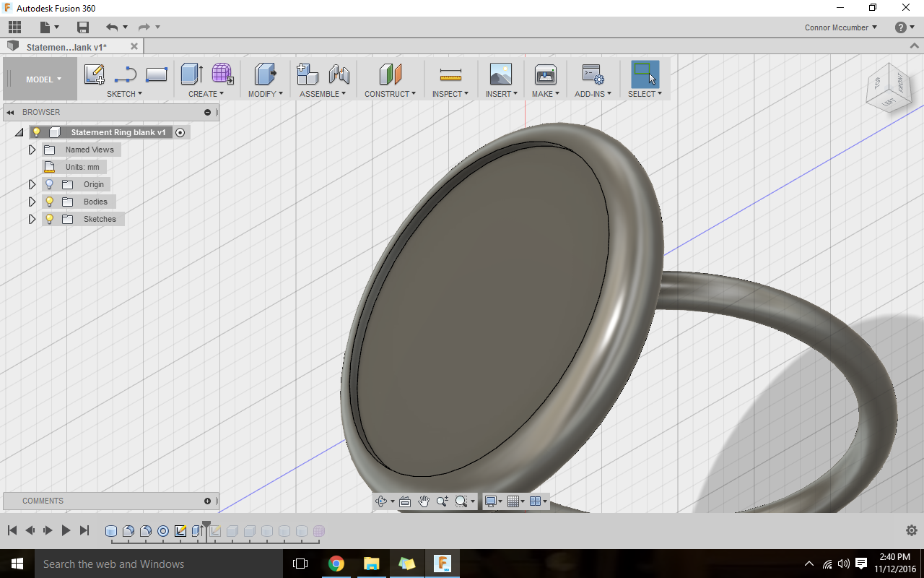This screenshot has height=578, width=924.
Task: Click the activate component radio button
Action: tap(180, 132)
